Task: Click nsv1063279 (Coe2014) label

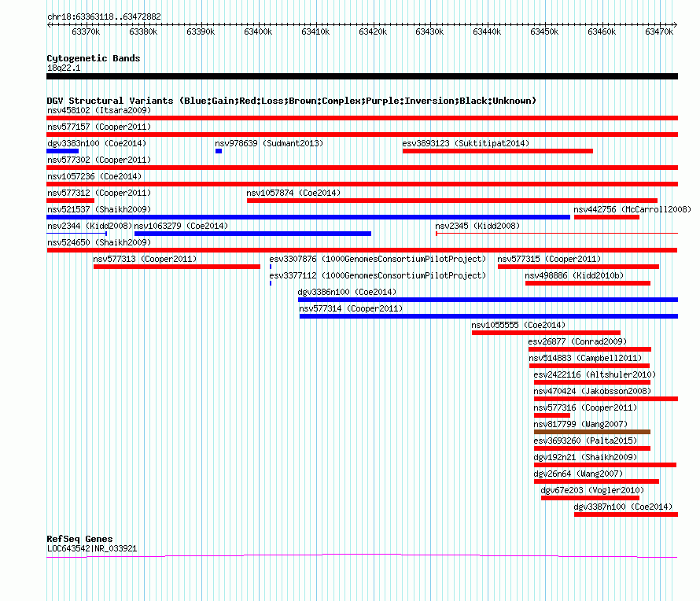Action: click(181, 226)
